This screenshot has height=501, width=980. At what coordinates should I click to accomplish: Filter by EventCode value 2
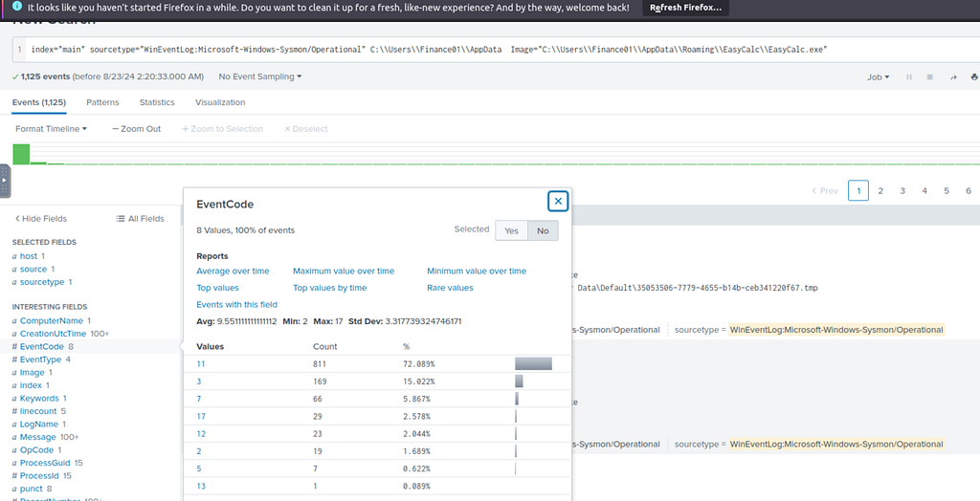199,451
